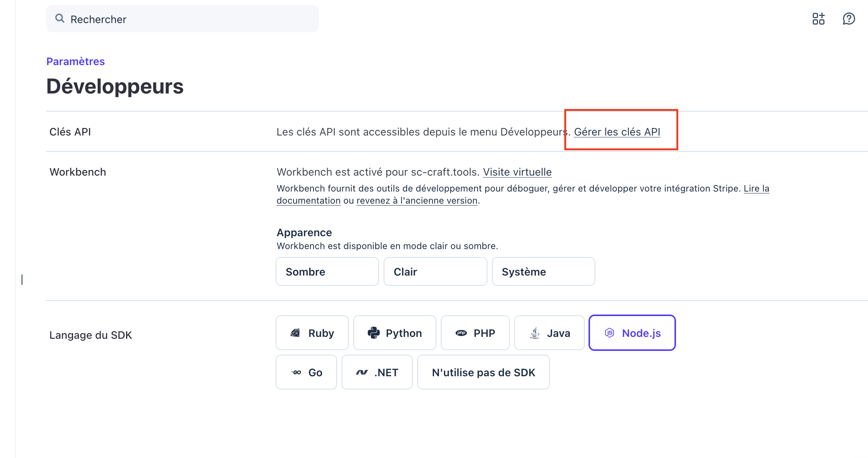The height and width of the screenshot is (458, 868).
Task: Open the "Gérer les clés API" link
Action: pos(617,132)
